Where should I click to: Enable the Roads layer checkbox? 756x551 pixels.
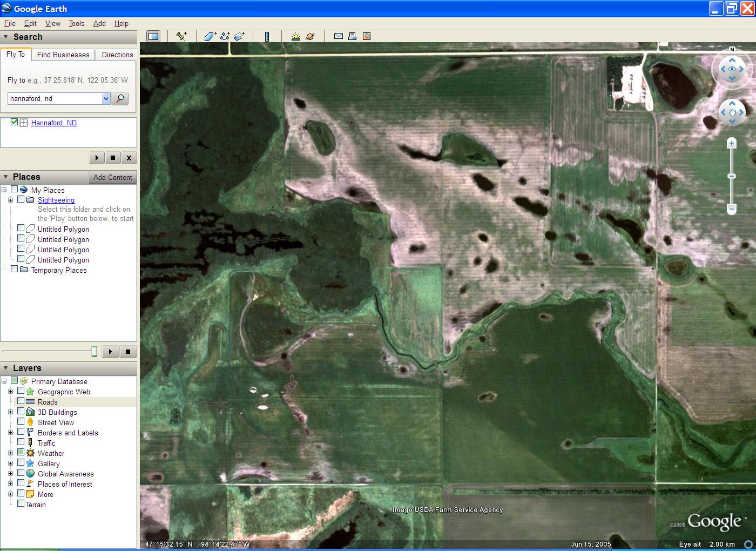(x=21, y=401)
